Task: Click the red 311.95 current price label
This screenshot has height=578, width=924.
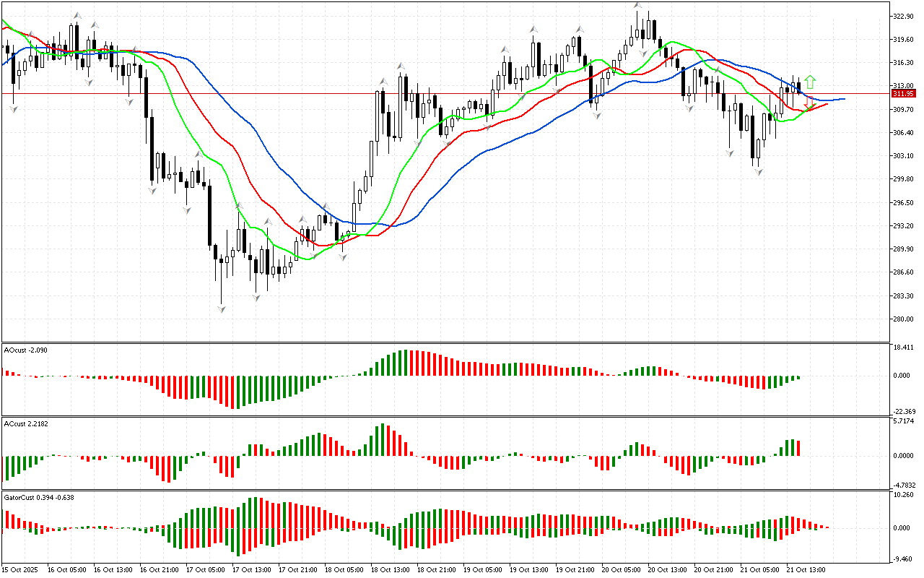Action: tap(903, 94)
